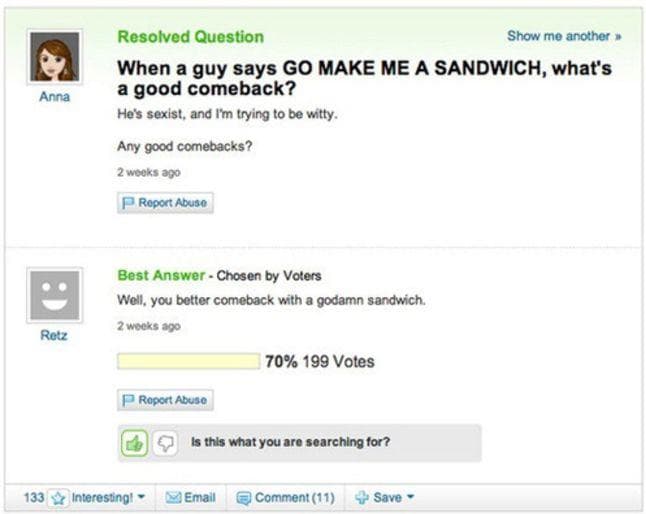Click the flag icon in the answer's Report Abuse
The image size is (646, 514).
[x=128, y=400]
